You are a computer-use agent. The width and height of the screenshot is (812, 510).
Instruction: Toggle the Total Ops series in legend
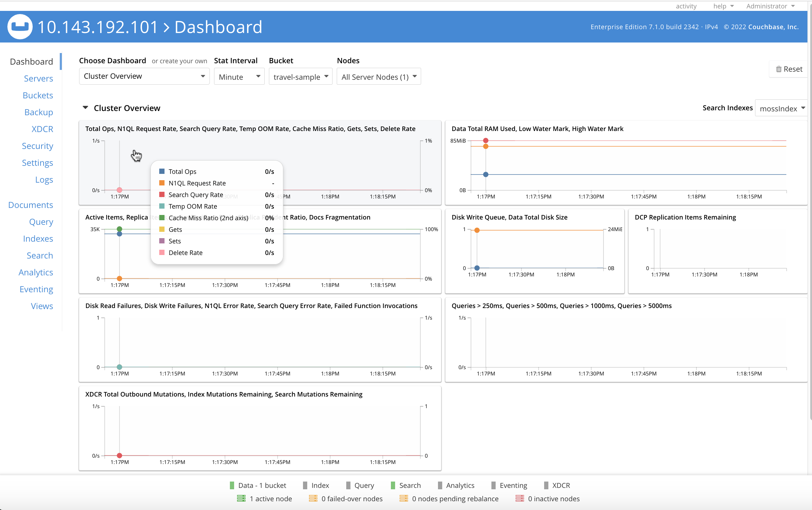[182, 171]
